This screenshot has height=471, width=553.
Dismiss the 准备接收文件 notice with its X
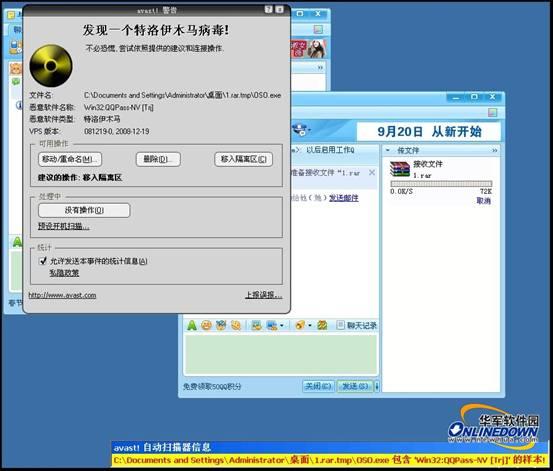pyautogui.click(x=372, y=173)
